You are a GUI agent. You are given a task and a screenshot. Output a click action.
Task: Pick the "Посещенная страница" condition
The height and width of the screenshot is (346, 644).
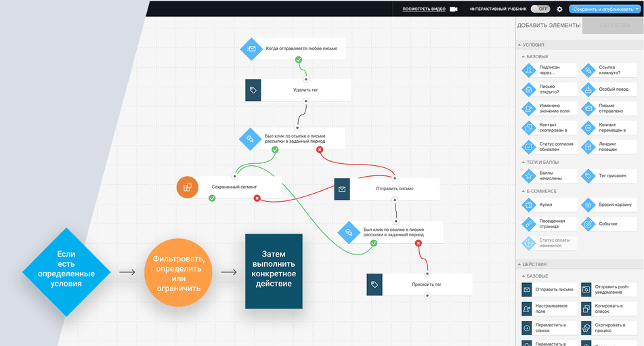550,223
